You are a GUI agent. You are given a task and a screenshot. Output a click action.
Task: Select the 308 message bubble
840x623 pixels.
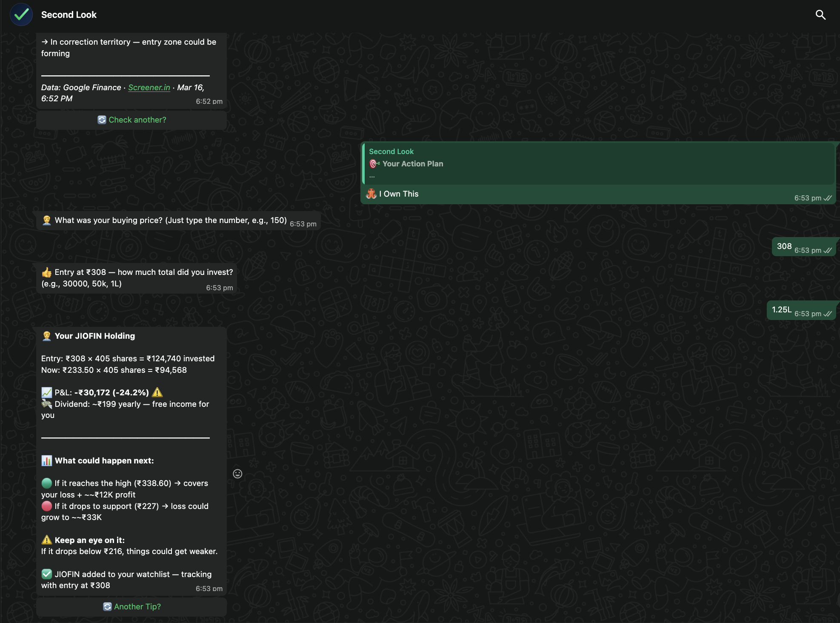pos(784,246)
